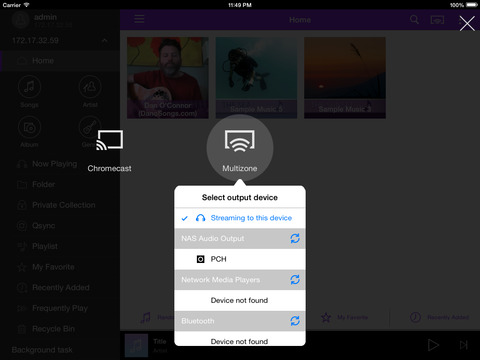Open the hamburger menu in header
The width and height of the screenshot is (480, 360).
[139, 19]
